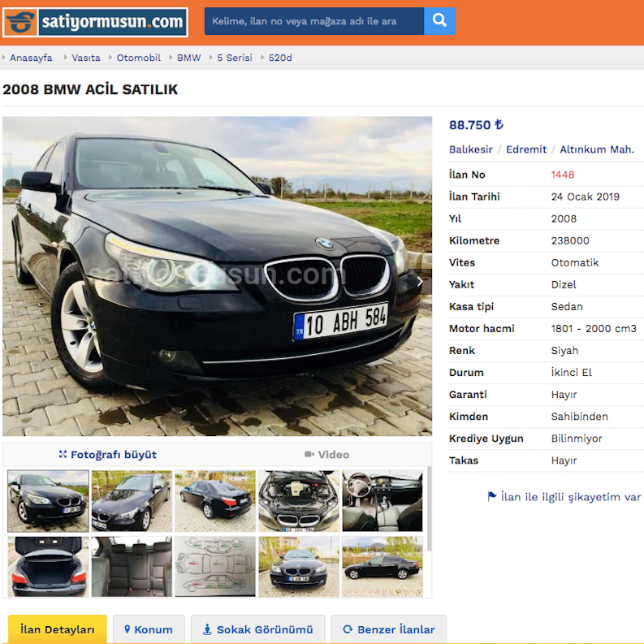Select the rear view car thumbnail
This screenshot has width=644, height=644.
(x=215, y=501)
